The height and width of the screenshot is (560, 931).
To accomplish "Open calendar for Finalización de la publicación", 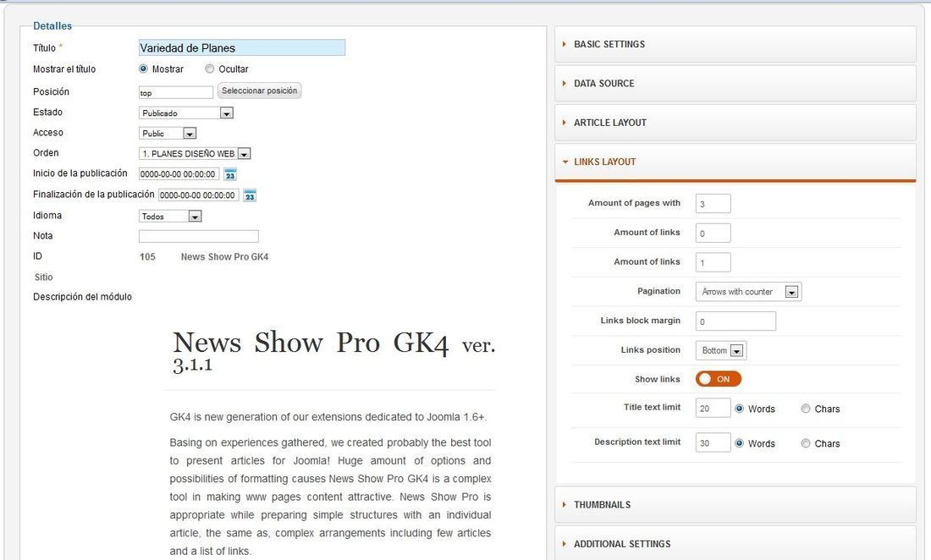I will 250,195.
